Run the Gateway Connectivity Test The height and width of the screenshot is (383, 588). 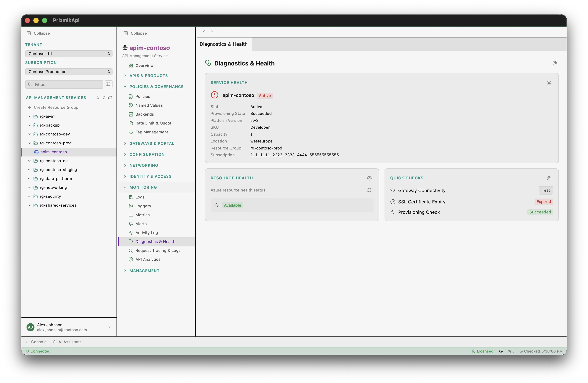(546, 190)
